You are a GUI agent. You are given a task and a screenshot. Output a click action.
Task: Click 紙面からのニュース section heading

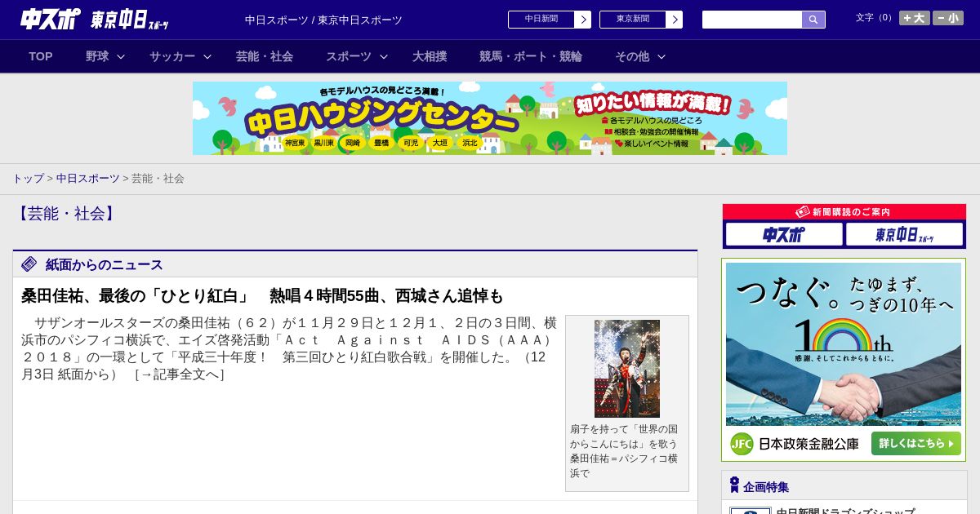104,264
